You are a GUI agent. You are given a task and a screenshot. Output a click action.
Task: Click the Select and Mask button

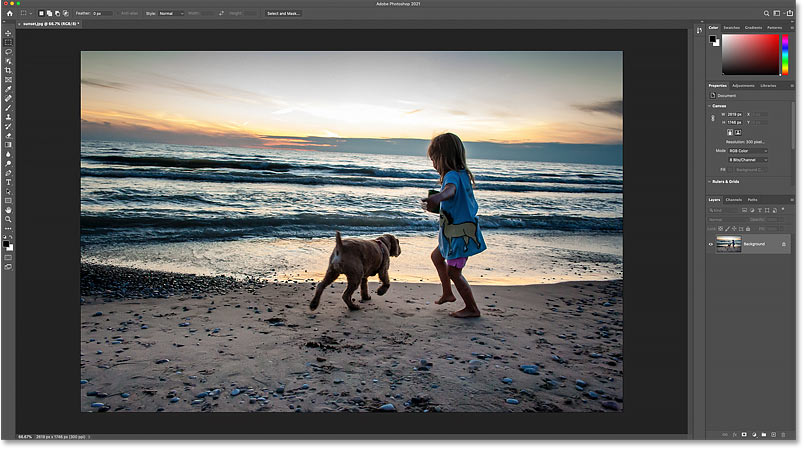click(284, 13)
